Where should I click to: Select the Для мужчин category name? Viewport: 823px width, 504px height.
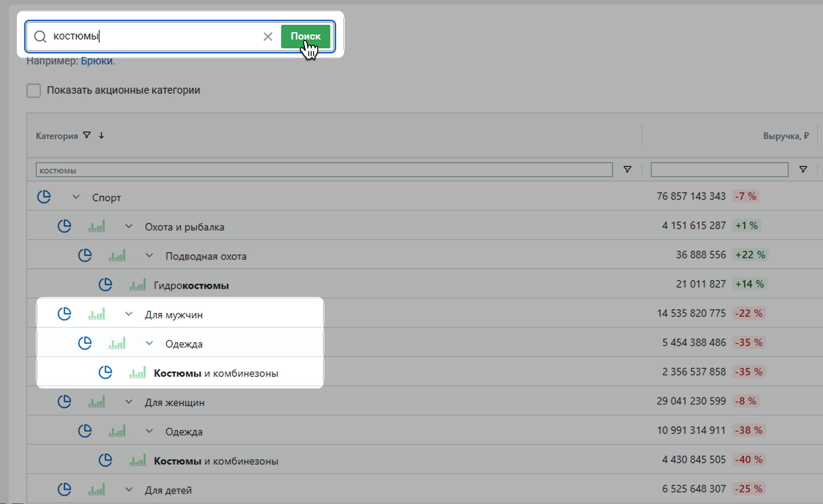(174, 315)
